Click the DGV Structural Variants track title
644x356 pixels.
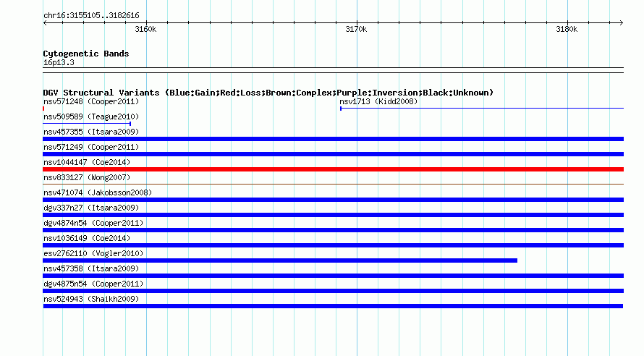click(x=268, y=93)
